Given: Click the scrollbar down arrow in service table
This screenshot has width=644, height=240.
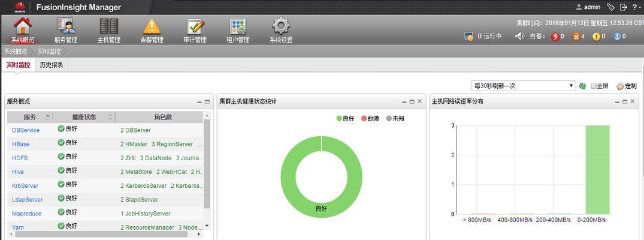Looking at the screenshot, I should pos(207,226).
